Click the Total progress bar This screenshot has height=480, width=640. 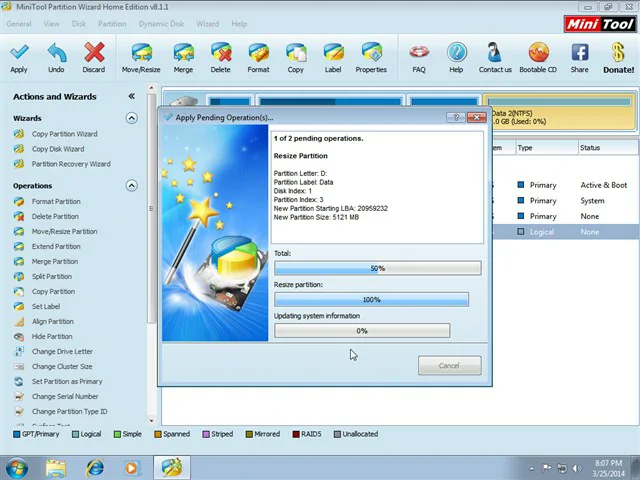[377, 268]
